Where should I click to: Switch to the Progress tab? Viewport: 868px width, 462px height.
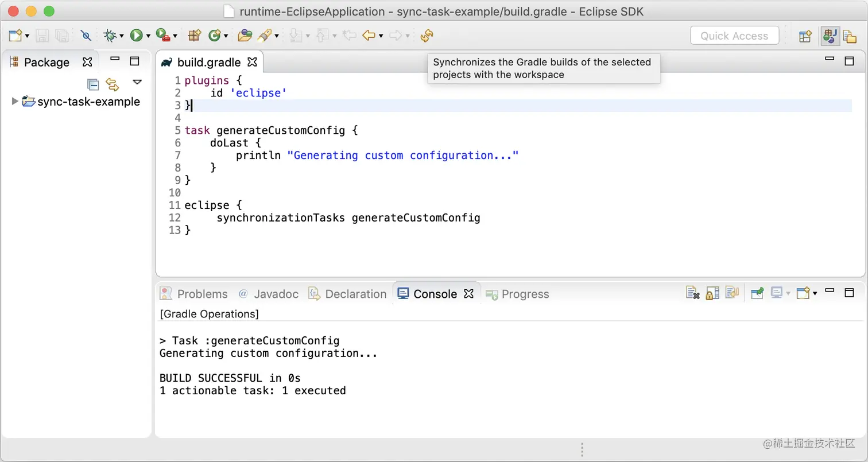(x=517, y=294)
